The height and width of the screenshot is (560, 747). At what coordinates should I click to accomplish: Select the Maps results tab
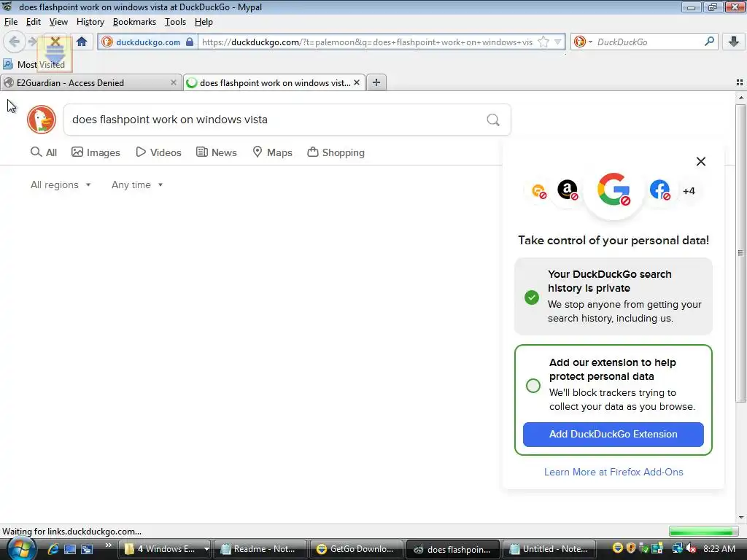(x=272, y=152)
